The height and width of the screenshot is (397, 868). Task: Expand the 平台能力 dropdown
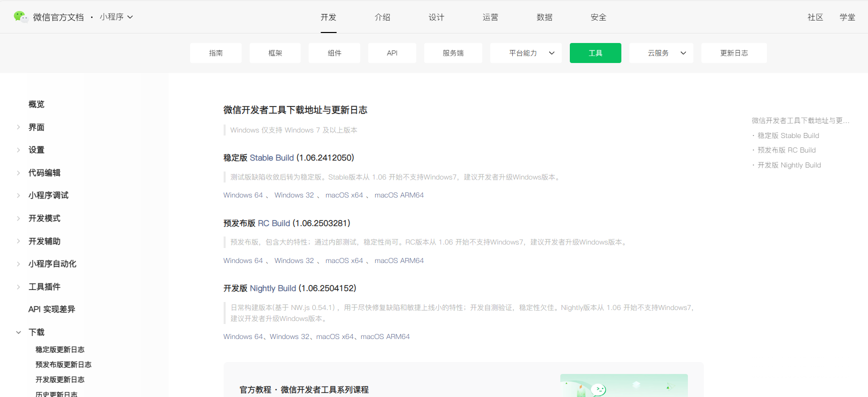pos(526,53)
